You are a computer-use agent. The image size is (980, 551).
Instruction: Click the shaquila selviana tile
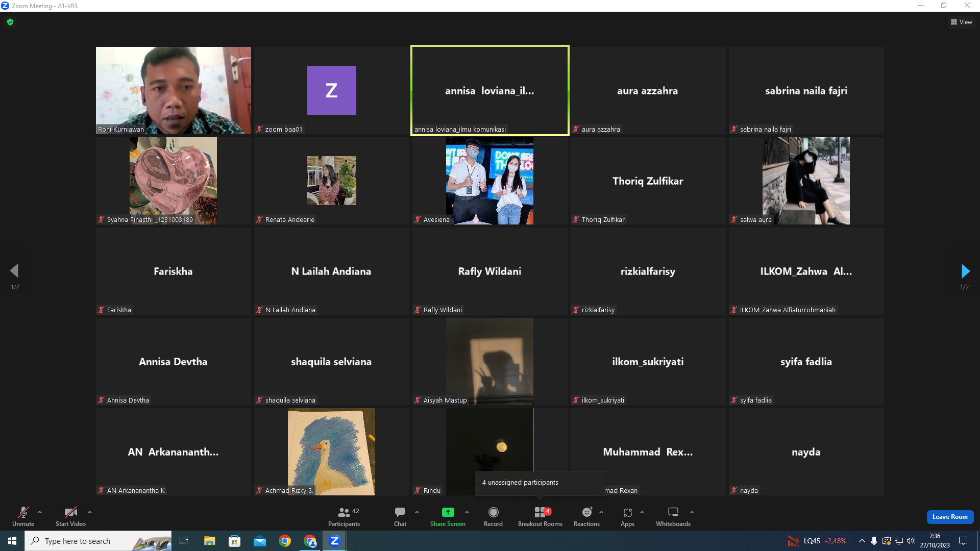click(332, 361)
